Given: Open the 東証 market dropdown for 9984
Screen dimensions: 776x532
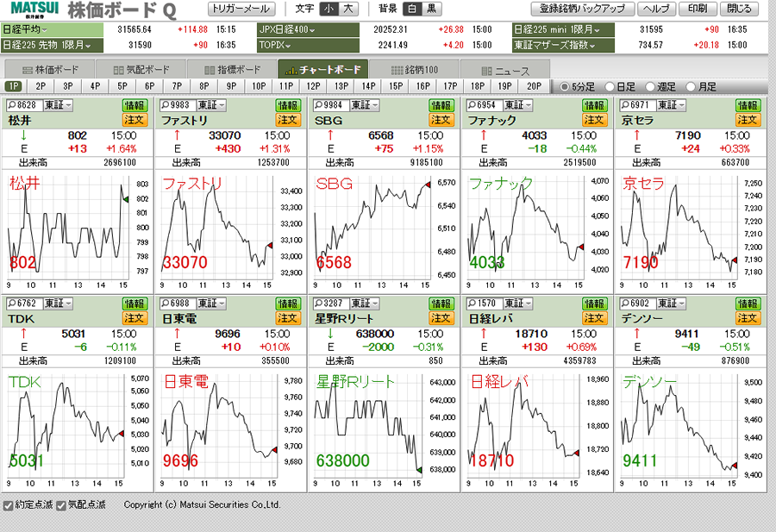Looking at the screenshot, I should click(x=365, y=105).
